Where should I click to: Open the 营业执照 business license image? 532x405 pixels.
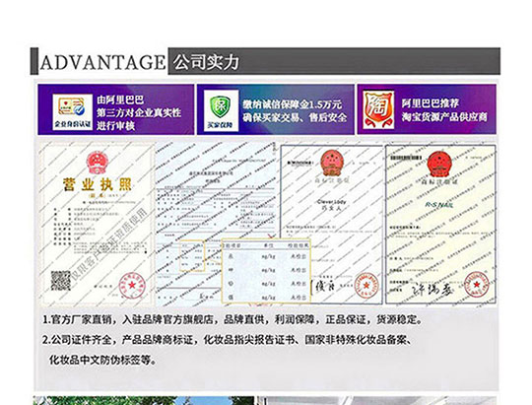[97, 225]
